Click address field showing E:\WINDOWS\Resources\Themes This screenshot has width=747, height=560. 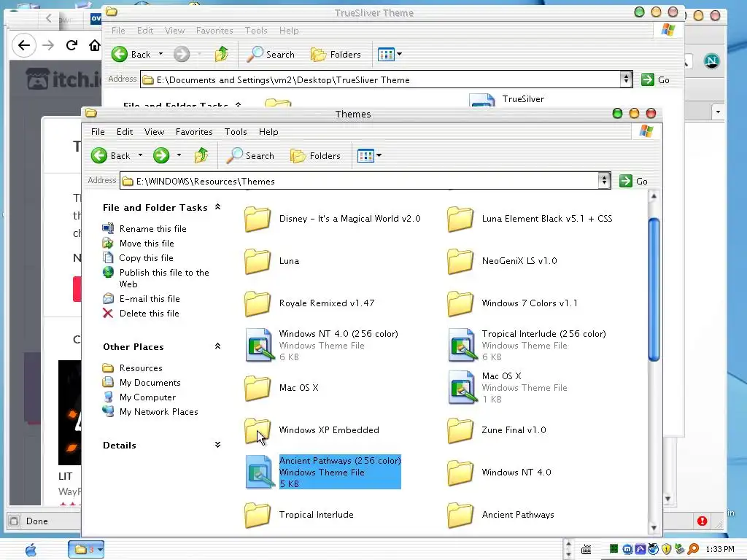[x=359, y=181]
